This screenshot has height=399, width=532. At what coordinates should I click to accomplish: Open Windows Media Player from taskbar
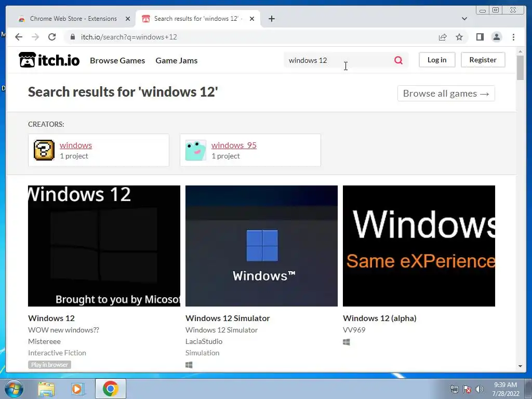(77, 389)
